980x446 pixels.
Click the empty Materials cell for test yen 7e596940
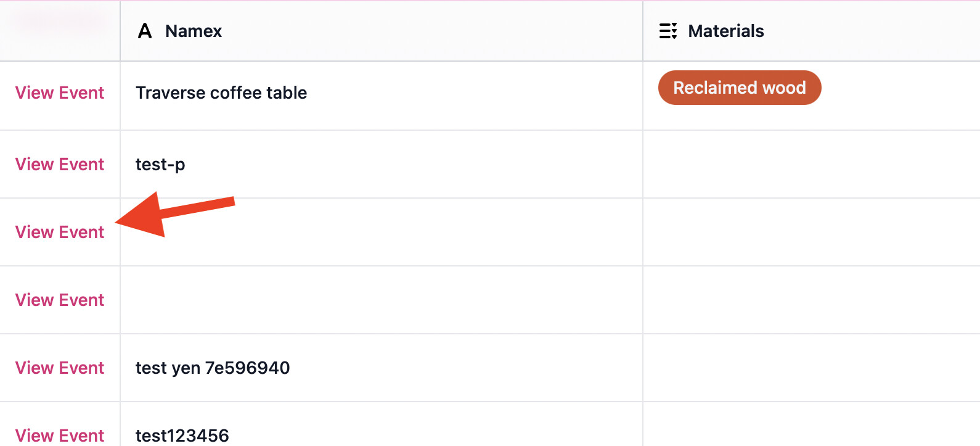click(x=812, y=368)
